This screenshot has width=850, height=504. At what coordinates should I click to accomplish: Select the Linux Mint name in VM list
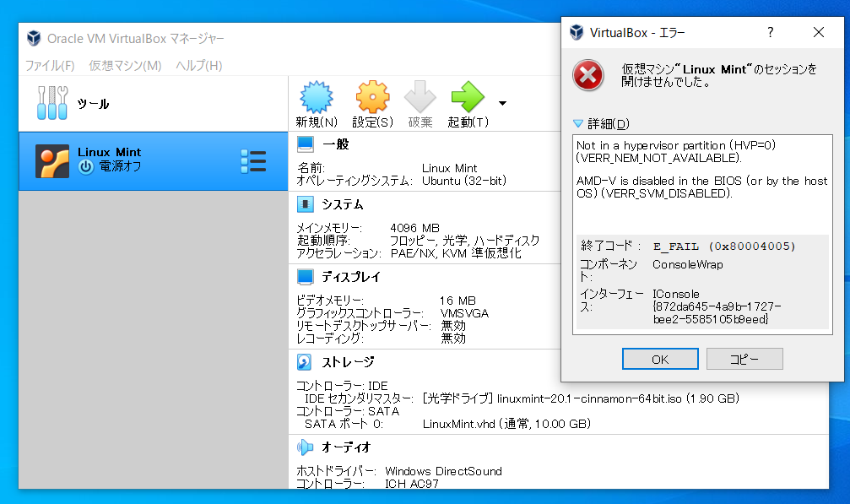tap(109, 152)
